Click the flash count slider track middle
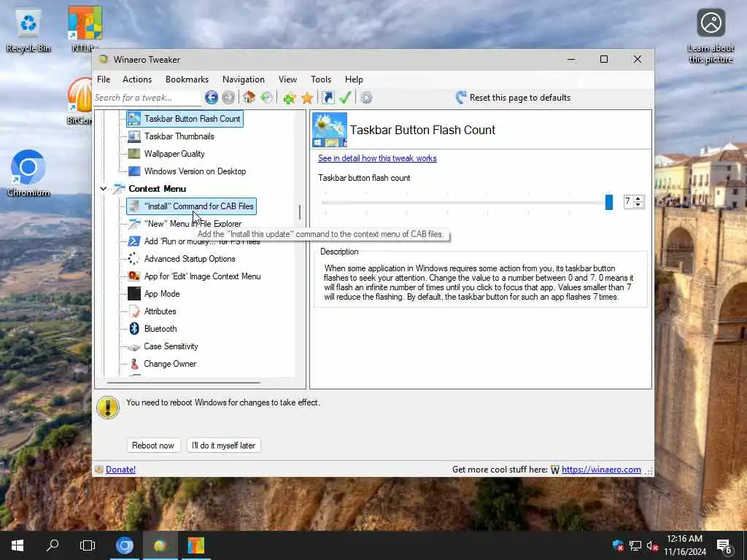Screen dimensions: 747x560 pos(465,203)
